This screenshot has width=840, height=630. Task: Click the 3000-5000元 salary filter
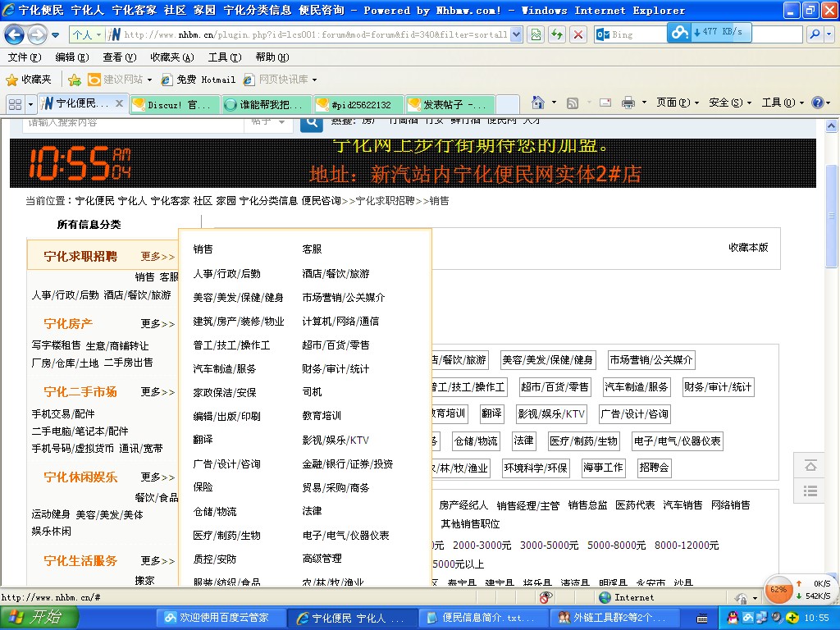549,545
